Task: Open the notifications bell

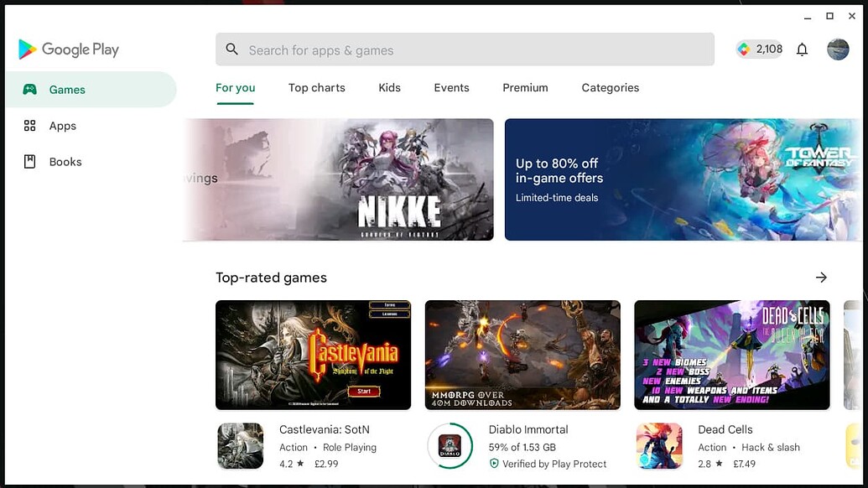Action: (x=802, y=49)
